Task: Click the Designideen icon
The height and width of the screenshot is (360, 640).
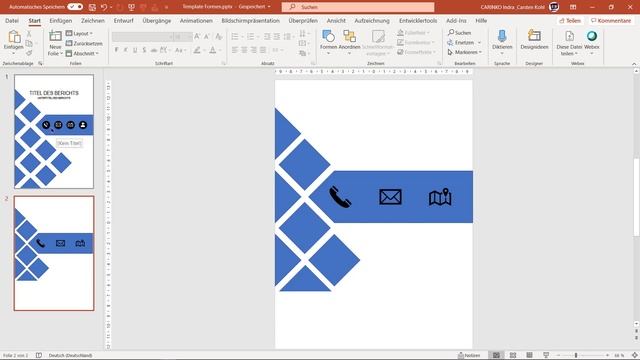Action: (x=534, y=36)
